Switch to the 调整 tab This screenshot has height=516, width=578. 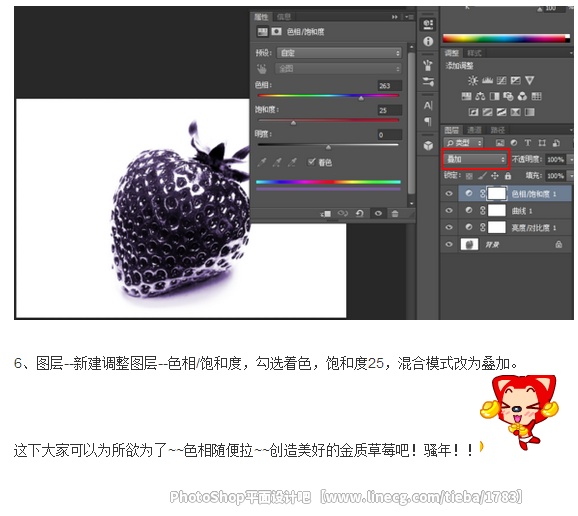pos(452,53)
